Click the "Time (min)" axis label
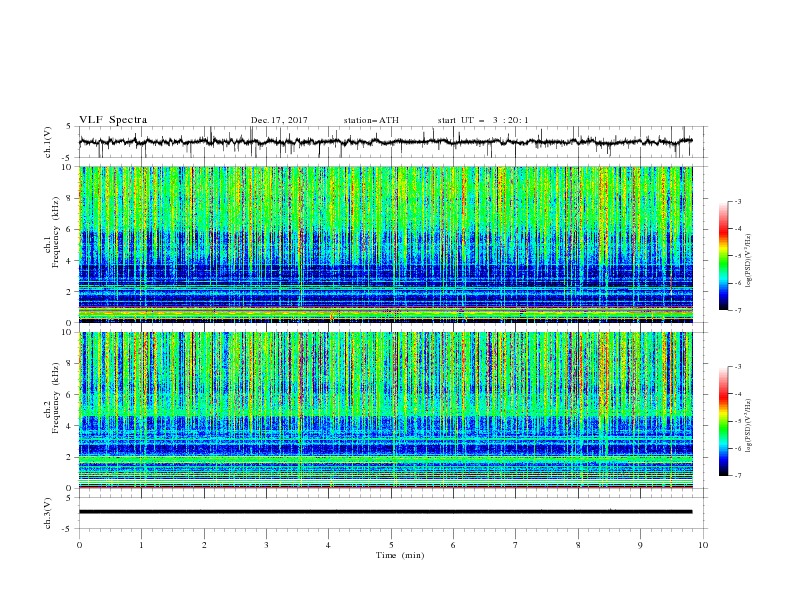 coord(400,555)
